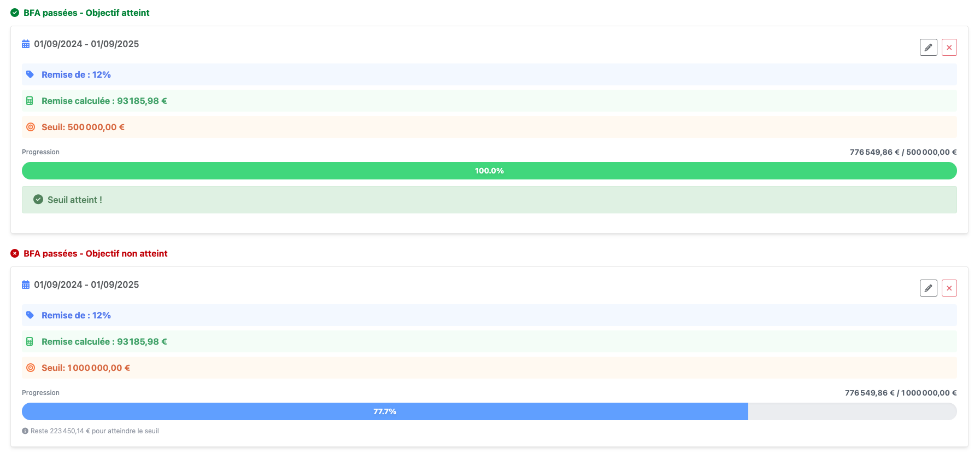Click the target icon beside Seuil 1 000 000,00 €
This screenshot has width=980, height=453.
pos(31,368)
